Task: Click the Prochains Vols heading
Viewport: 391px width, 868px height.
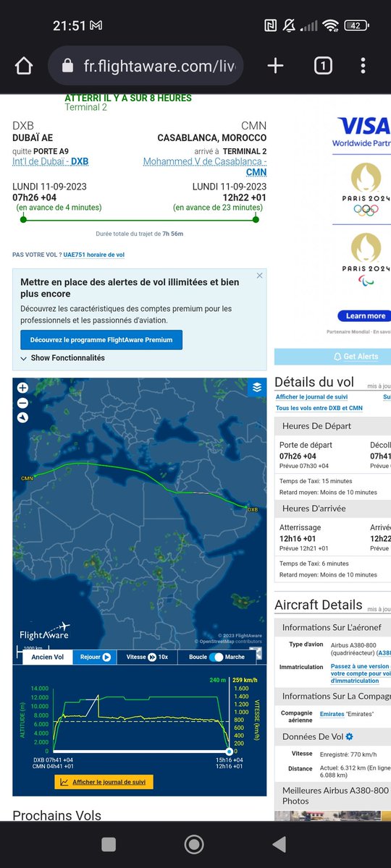Action: (x=57, y=816)
